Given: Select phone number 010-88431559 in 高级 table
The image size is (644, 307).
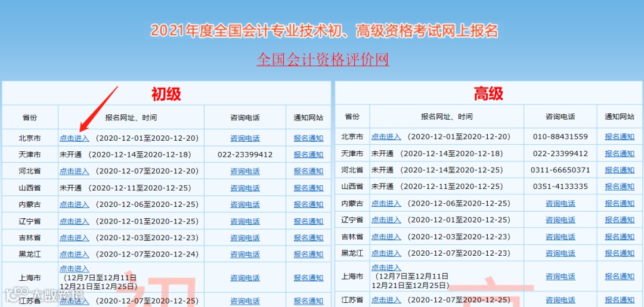Looking at the screenshot, I should (560, 137).
